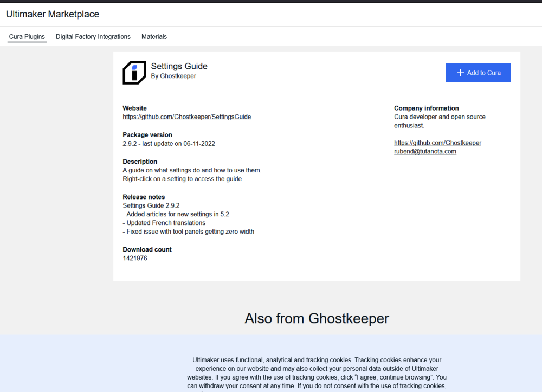
Task: Click the Ultimaker Marketplace header title
Action: coord(53,14)
